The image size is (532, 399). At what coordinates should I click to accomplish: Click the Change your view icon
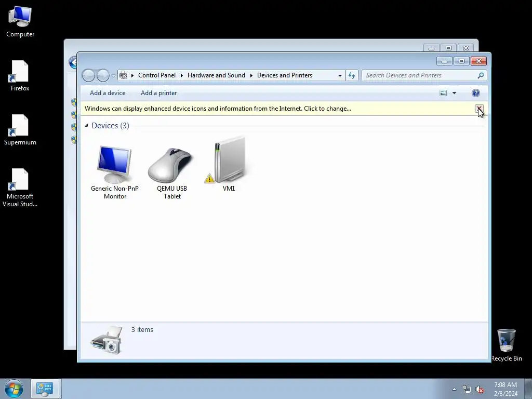(443, 93)
